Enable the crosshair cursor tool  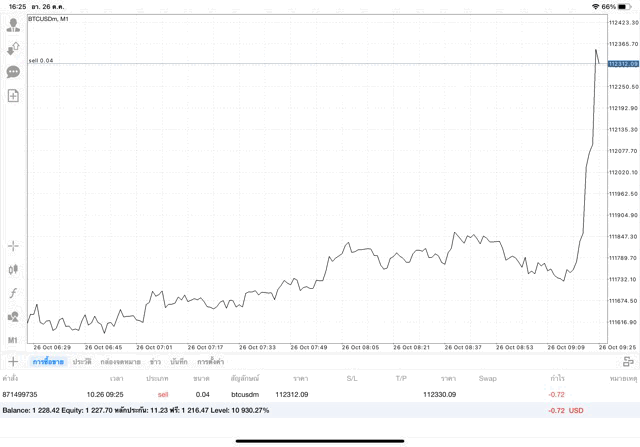pyautogui.click(x=13, y=245)
